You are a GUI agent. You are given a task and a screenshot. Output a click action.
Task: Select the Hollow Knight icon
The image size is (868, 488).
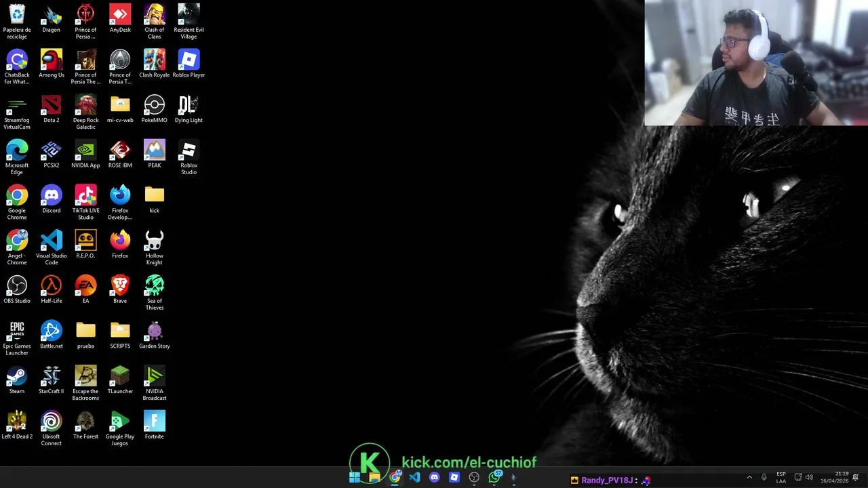(155, 247)
